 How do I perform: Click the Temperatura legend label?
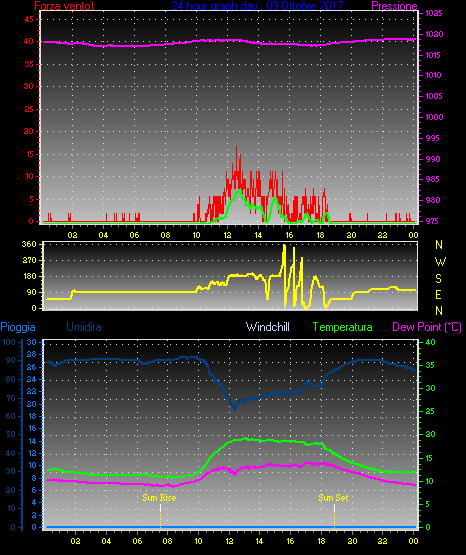point(343,327)
